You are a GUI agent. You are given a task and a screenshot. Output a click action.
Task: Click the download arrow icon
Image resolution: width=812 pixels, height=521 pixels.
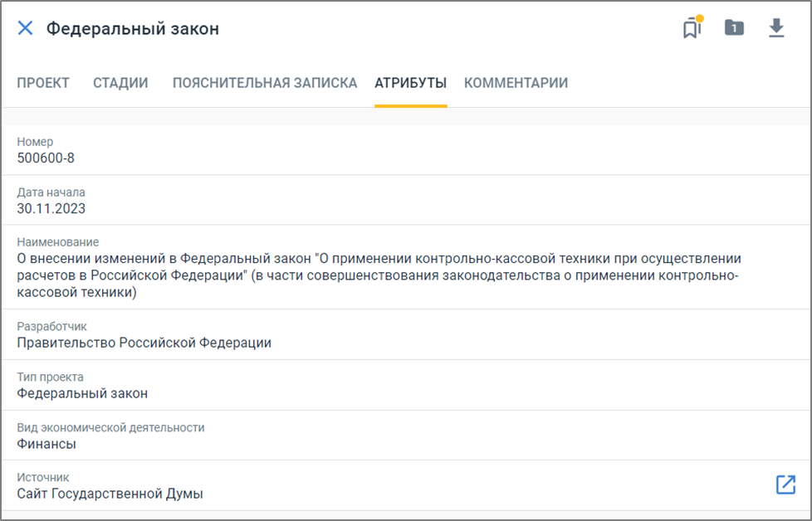[x=775, y=28]
